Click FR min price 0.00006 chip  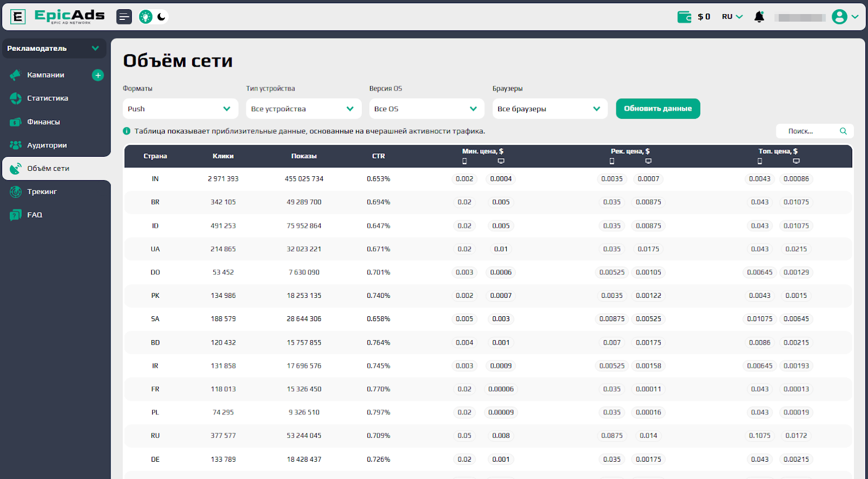[x=501, y=389]
